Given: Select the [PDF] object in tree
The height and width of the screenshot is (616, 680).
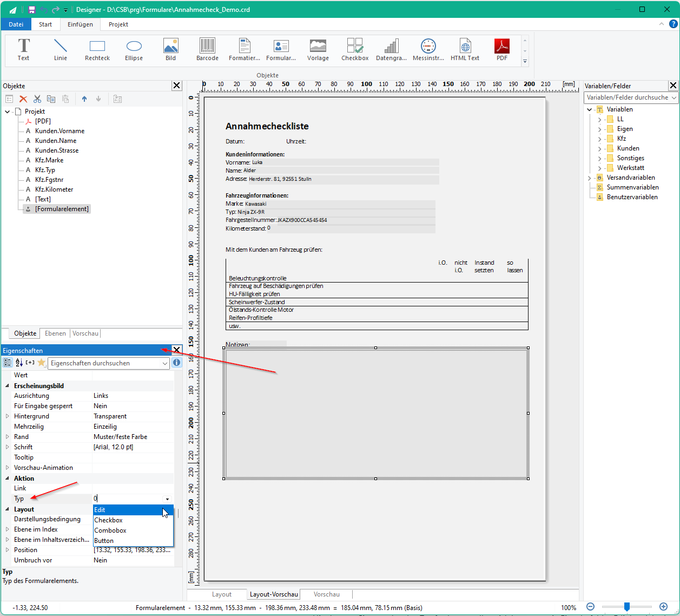Looking at the screenshot, I should click(x=43, y=121).
